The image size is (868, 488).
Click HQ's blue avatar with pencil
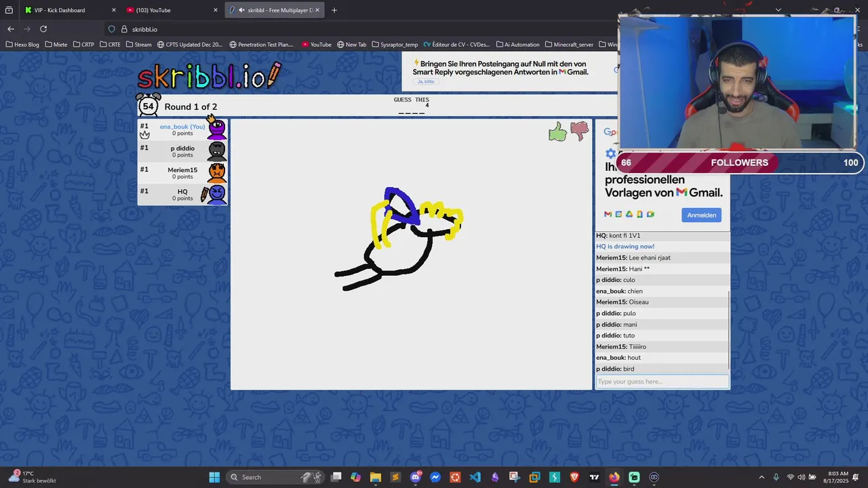214,195
